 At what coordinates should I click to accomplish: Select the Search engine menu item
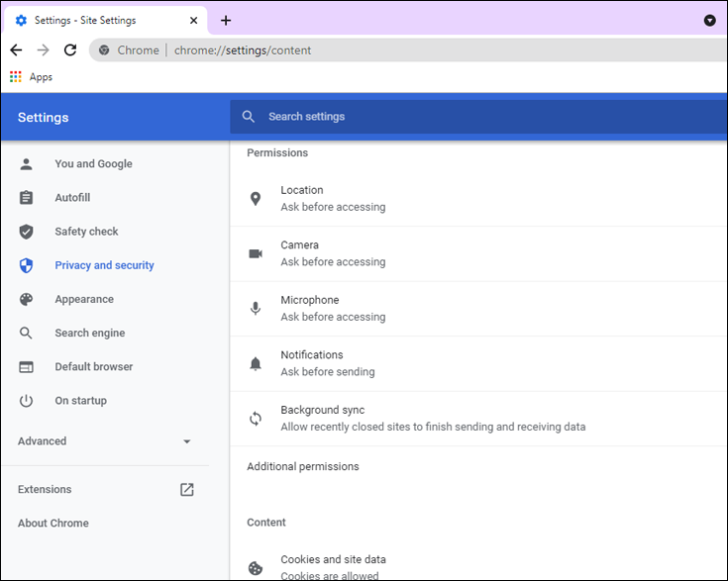[89, 334]
